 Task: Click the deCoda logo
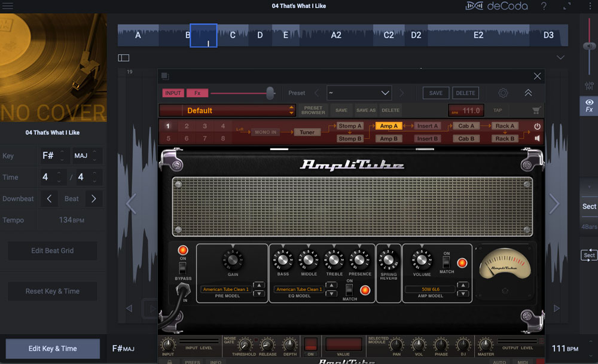tap(496, 6)
